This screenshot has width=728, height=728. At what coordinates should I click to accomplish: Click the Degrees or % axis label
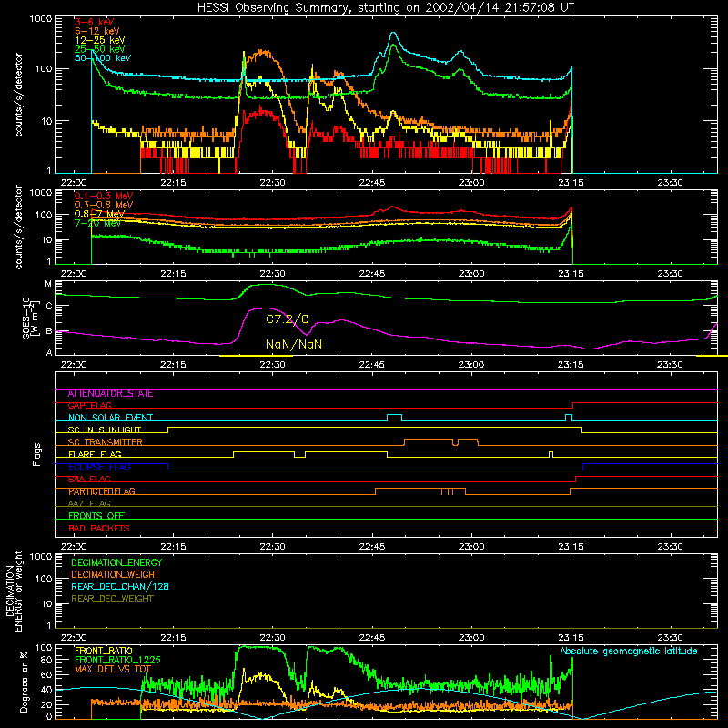click(24, 682)
